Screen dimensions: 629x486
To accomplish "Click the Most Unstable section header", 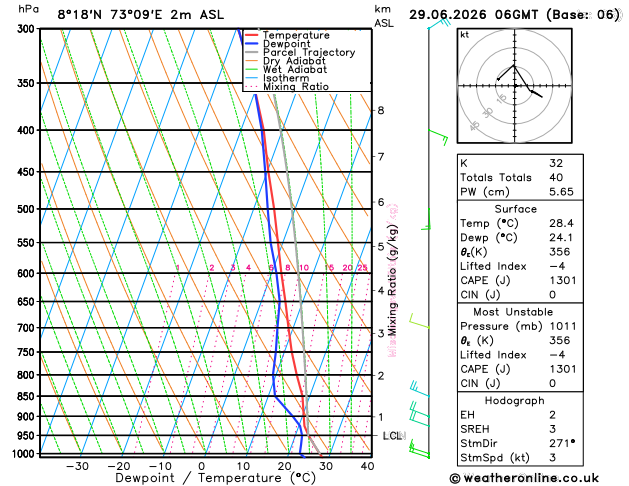I will (x=513, y=312).
